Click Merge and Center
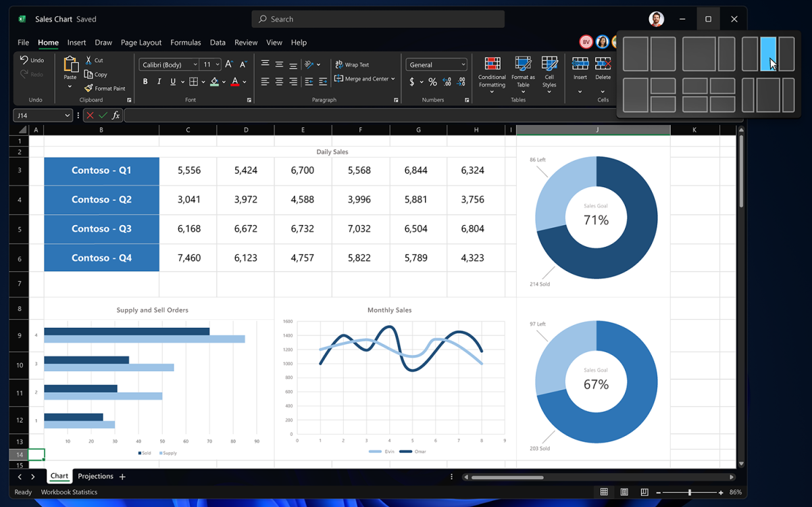Viewport: 812px width, 507px height. pyautogui.click(x=365, y=79)
